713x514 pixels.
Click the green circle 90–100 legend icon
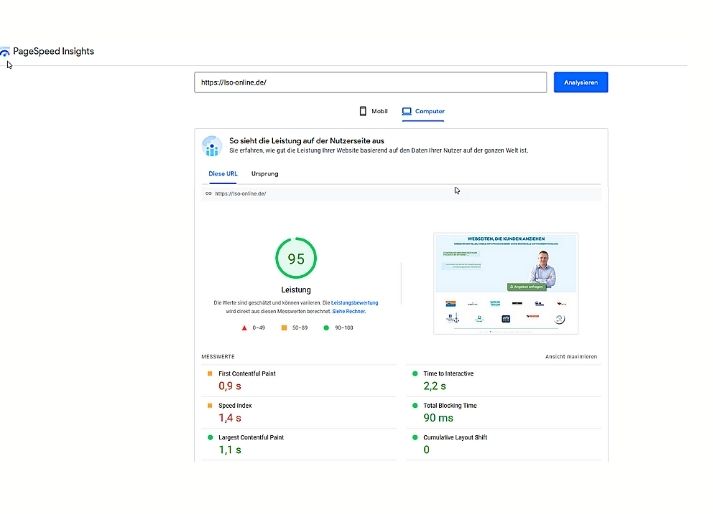pyautogui.click(x=326, y=328)
